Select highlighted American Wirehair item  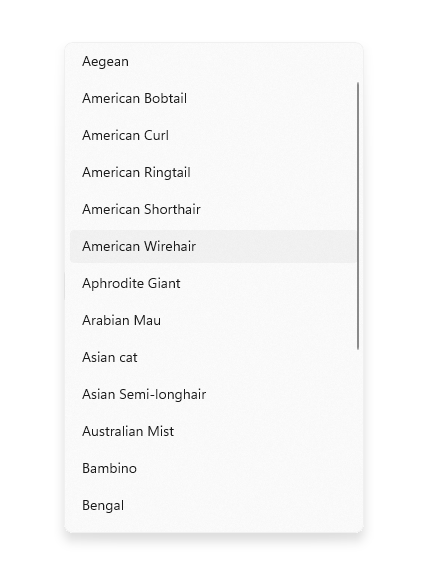[x=213, y=246]
